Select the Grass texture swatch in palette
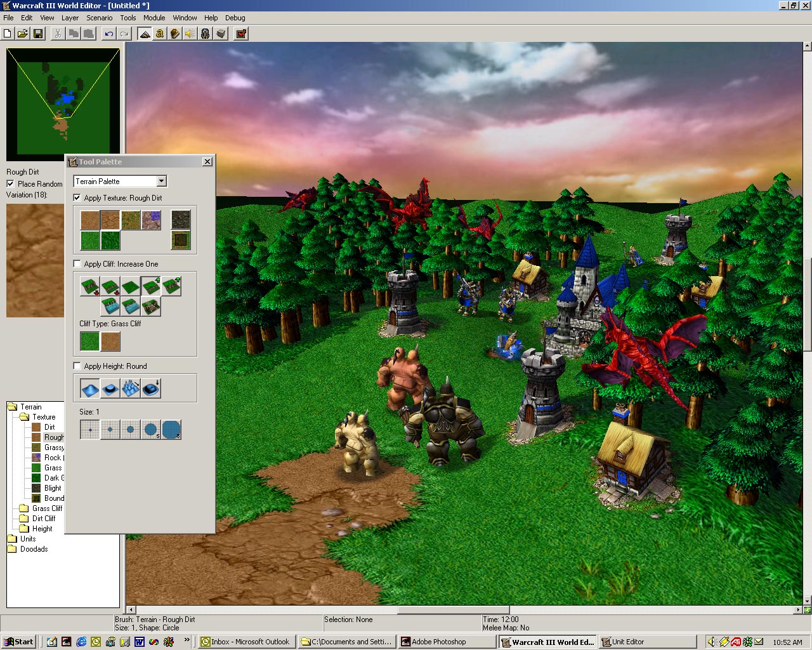Viewport: 812px width, 650px height. pos(90,241)
